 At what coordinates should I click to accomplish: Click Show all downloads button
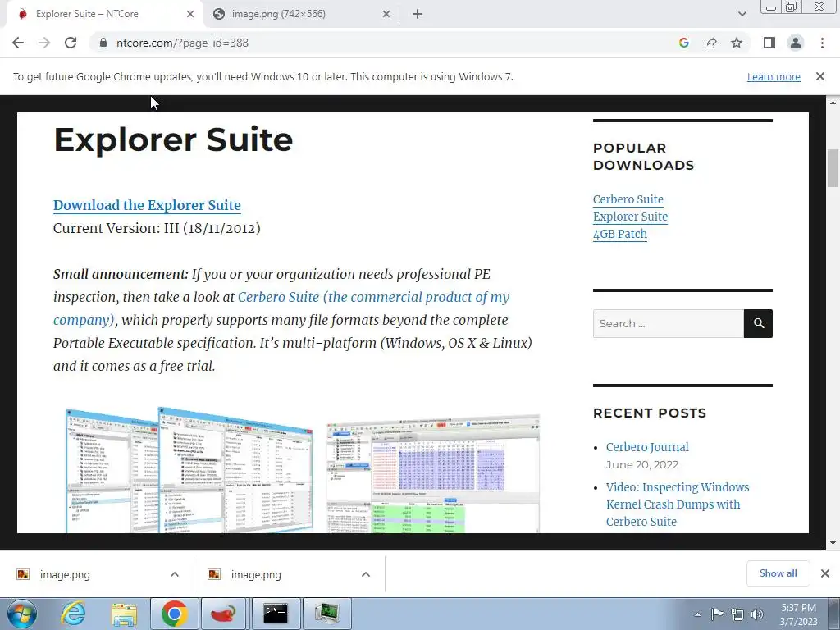click(x=778, y=573)
